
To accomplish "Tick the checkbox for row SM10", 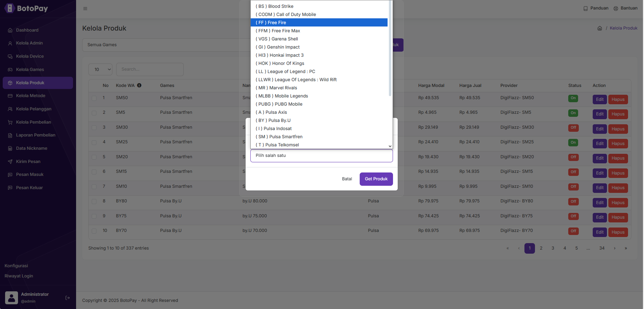I will coord(94,187).
